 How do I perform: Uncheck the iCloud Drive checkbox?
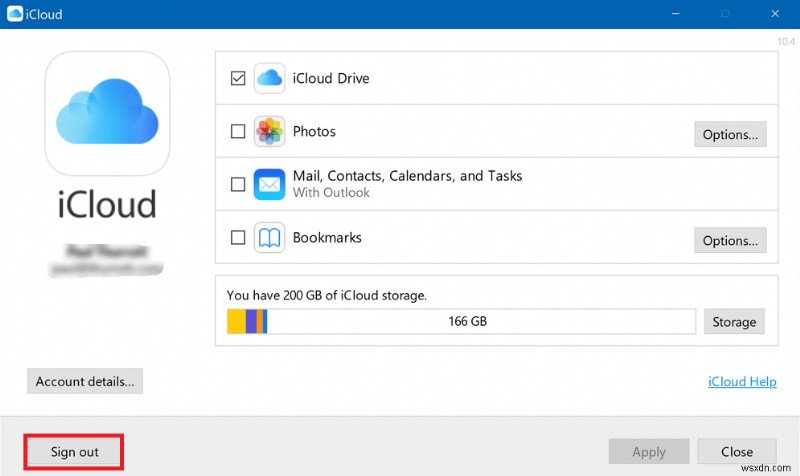click(238, 78)
